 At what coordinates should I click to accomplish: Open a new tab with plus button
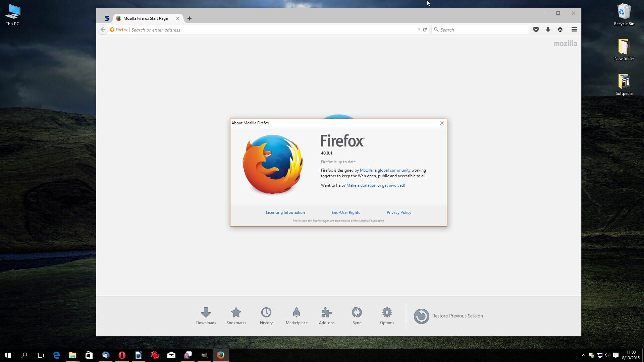point(190,18)
